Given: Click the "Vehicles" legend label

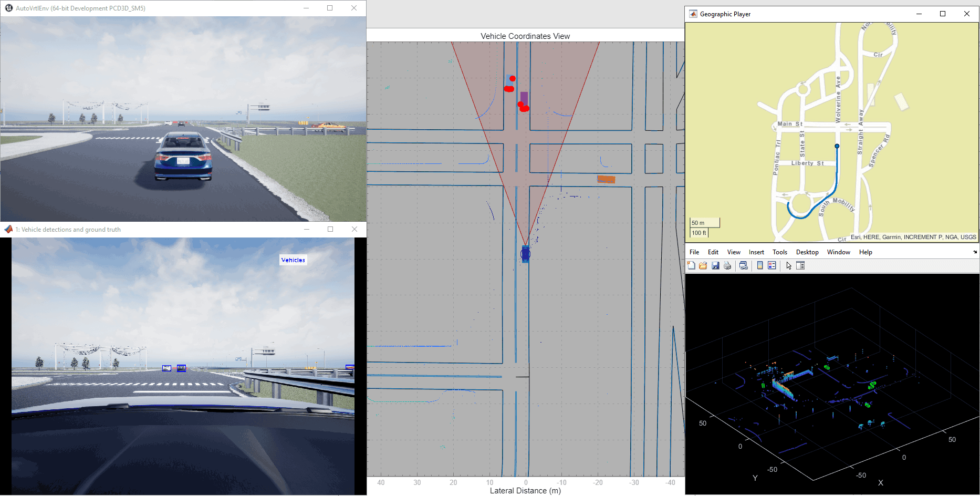Looking at the screenshot, I should click(x=293, y=260).
